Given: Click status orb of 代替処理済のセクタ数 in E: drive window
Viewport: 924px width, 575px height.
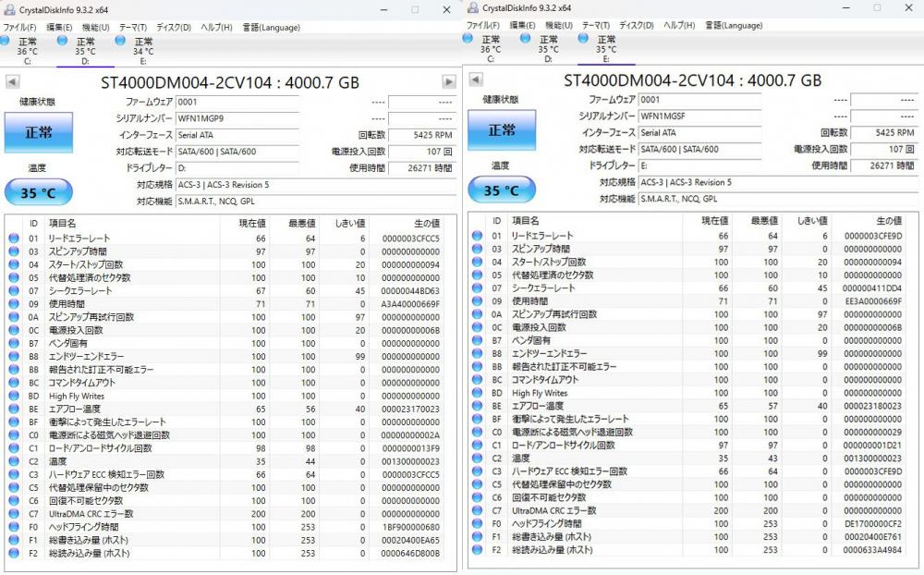Looking at the screenshot, I should coord(477,275).
